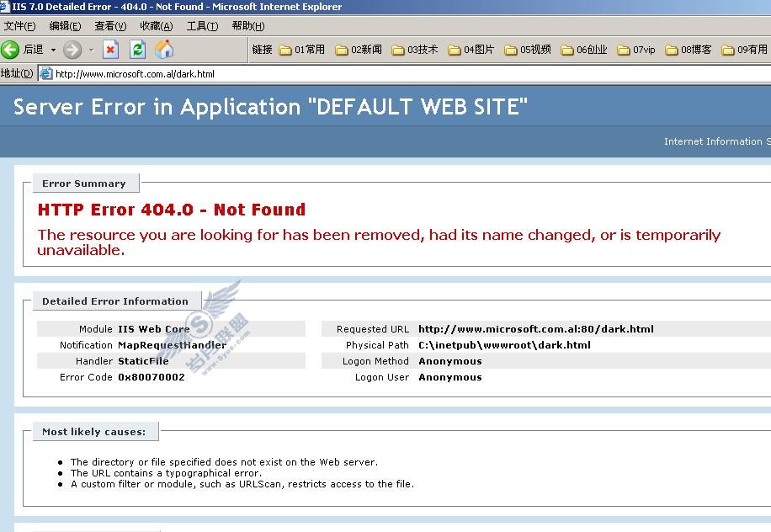Refresh the page with green arrows icon
This screenshot has width=771, height=532.
(x=137, y=50)
